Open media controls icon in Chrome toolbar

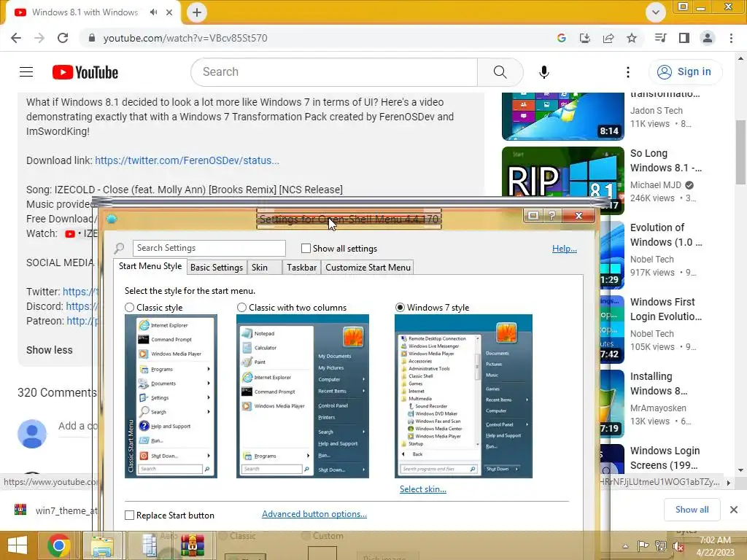click(x=660, y=38)
